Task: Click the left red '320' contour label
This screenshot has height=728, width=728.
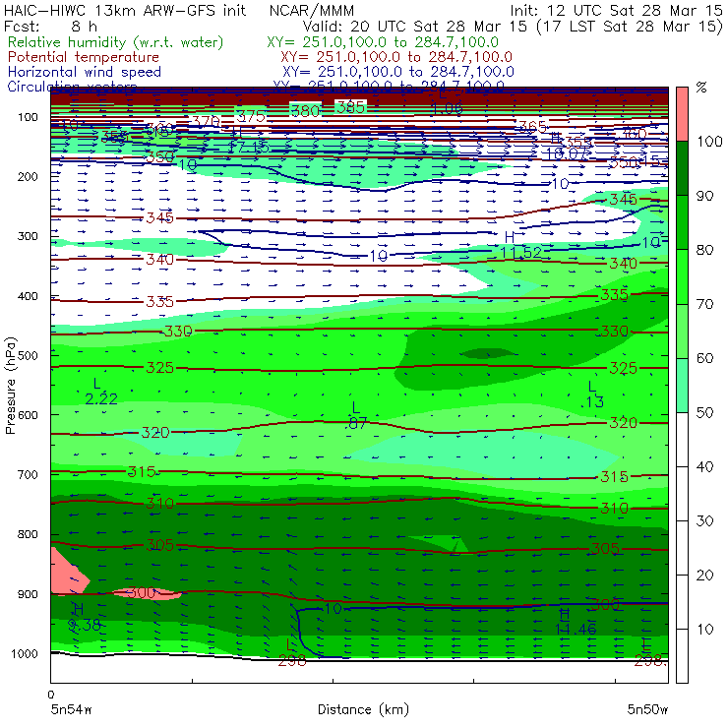Action: coord(155,433)
